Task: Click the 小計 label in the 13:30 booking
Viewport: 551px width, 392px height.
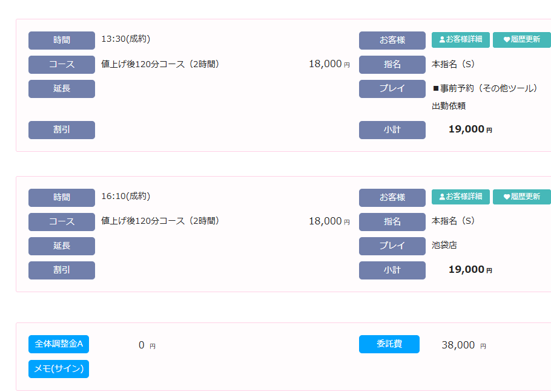Action: pos(392,130)
